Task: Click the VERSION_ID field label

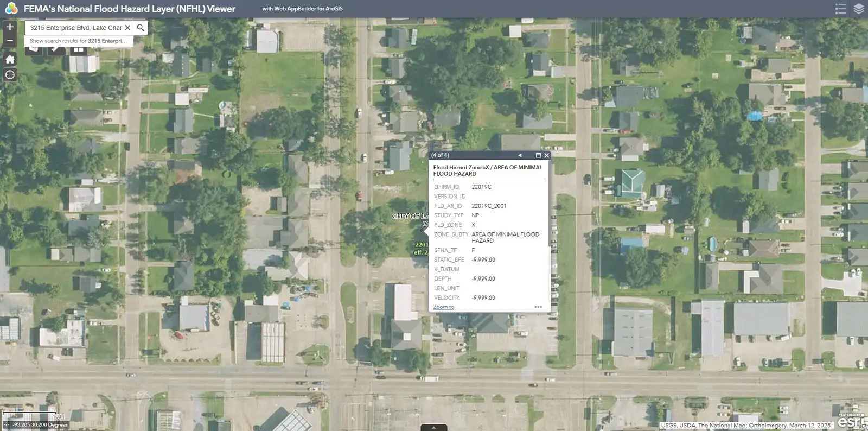Action: point(450,197)
